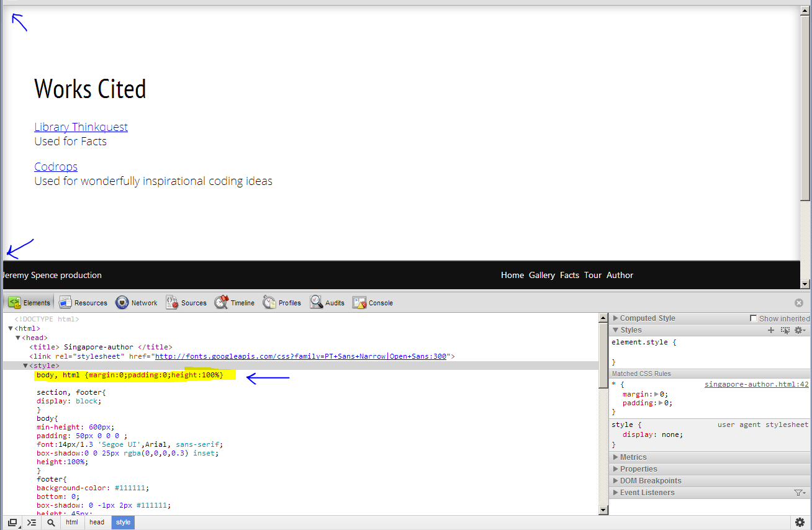Open Event Listeners filter dropdown
The image size is (812, 530).
(x=800, y=493)
